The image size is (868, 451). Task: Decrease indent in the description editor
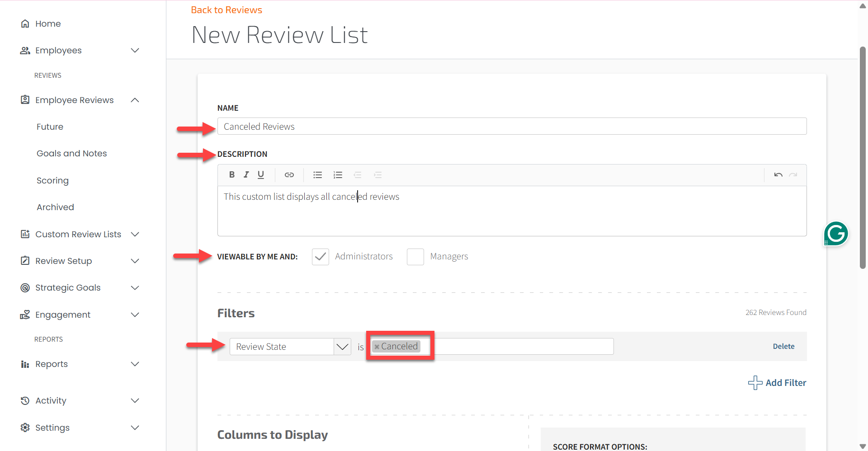pyautogui.click(x=358, y=175)
